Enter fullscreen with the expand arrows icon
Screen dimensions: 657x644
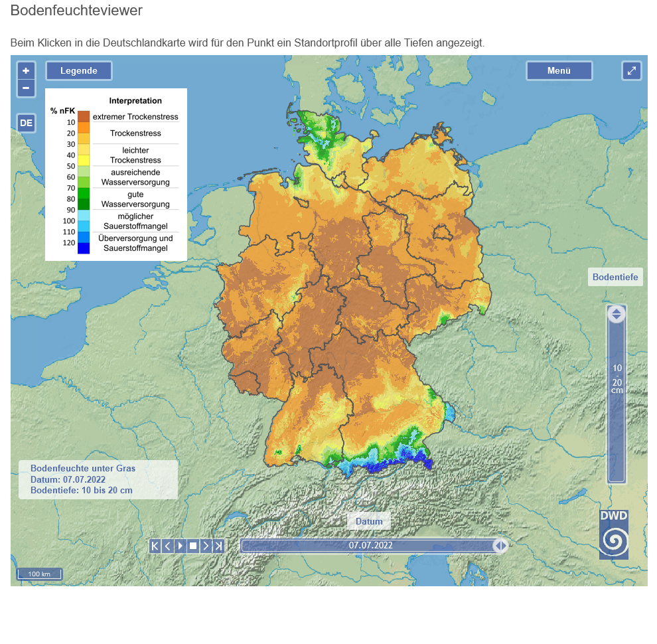(631, 70)
